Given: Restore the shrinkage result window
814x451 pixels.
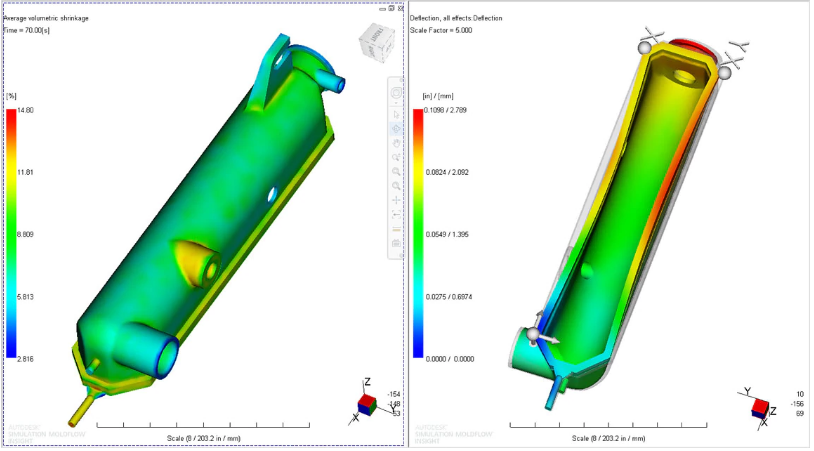Looking at the screenshot, I should 389,8.
